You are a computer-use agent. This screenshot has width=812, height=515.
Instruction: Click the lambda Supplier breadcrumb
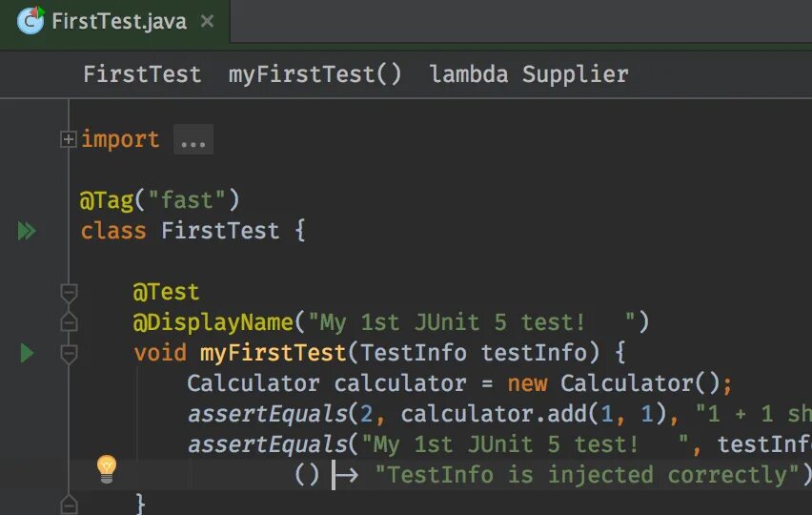point(529,74)
